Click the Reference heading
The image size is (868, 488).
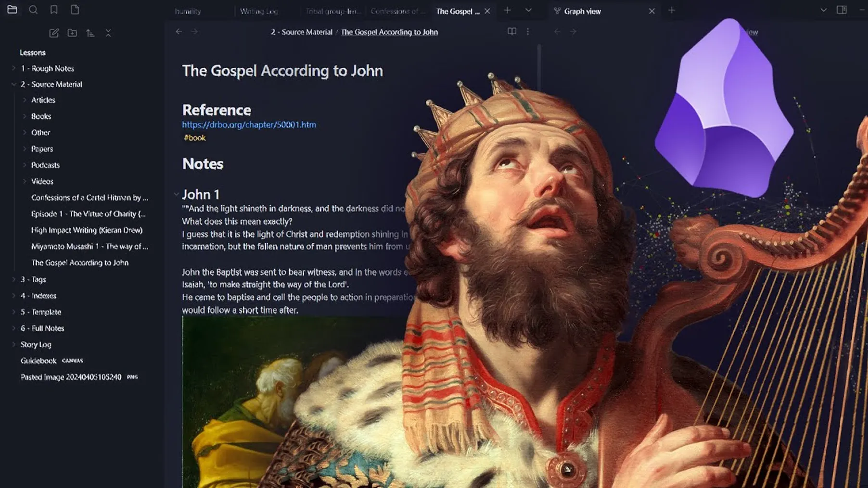tap(217, 110)
